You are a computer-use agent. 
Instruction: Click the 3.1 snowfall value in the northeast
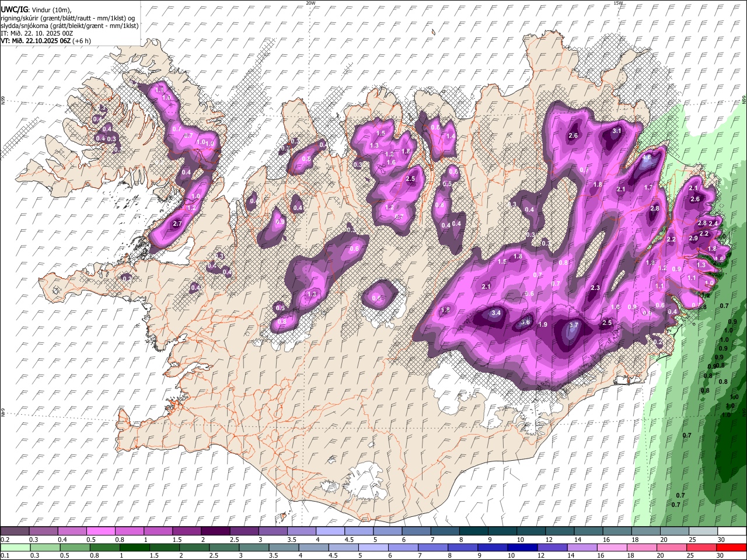click(616, 131)
